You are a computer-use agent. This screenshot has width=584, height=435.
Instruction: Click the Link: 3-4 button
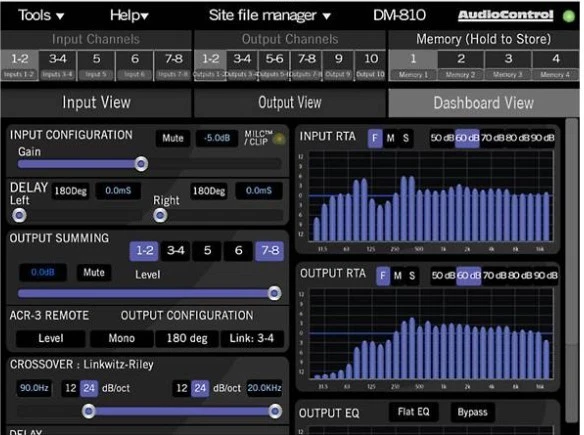pos(252,339)
